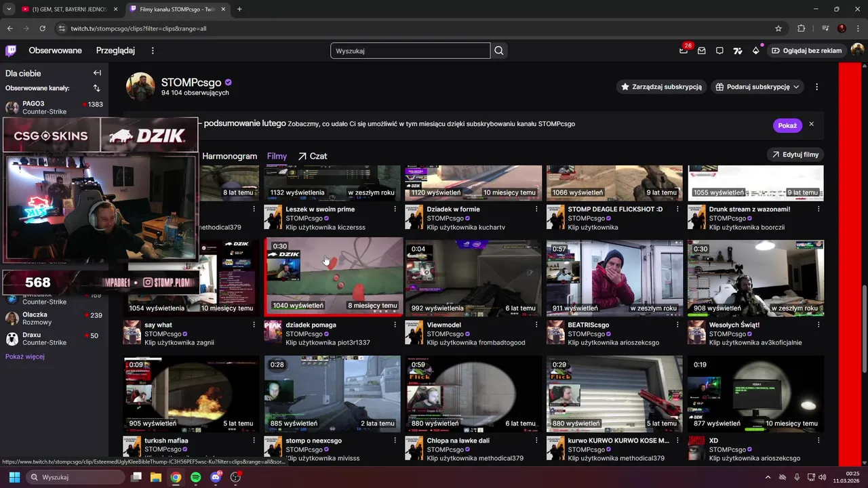The image size is (868, 488).
Task: Bookmark this page with star icon
Action: (778, 28)
